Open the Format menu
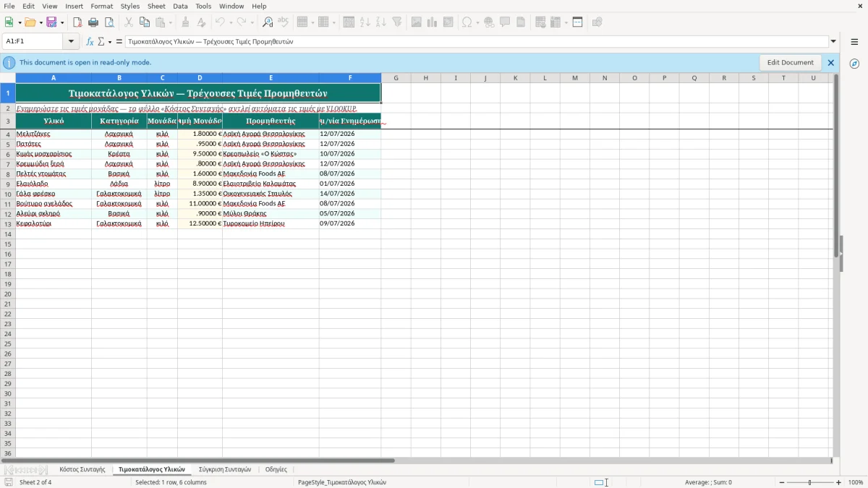868x488 pixels. coord(102,6)
